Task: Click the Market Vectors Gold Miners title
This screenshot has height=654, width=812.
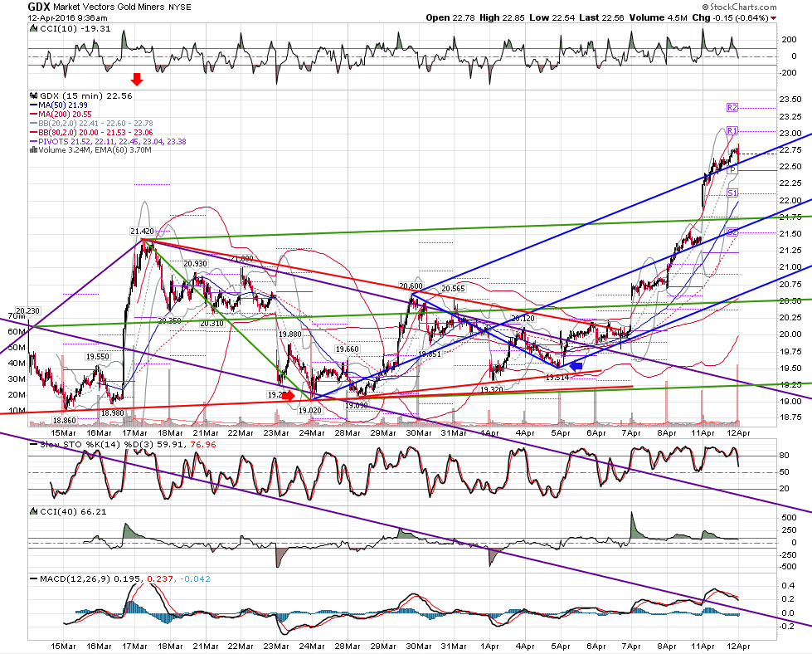Action: [x=109, y=7]
